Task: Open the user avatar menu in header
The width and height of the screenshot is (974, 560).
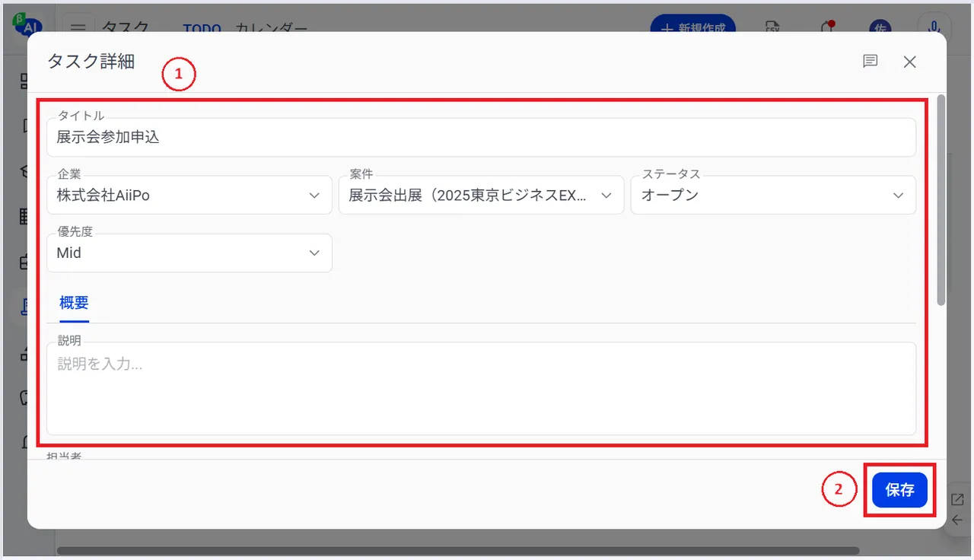Action: pyautogui.click(x=880, y=27)
